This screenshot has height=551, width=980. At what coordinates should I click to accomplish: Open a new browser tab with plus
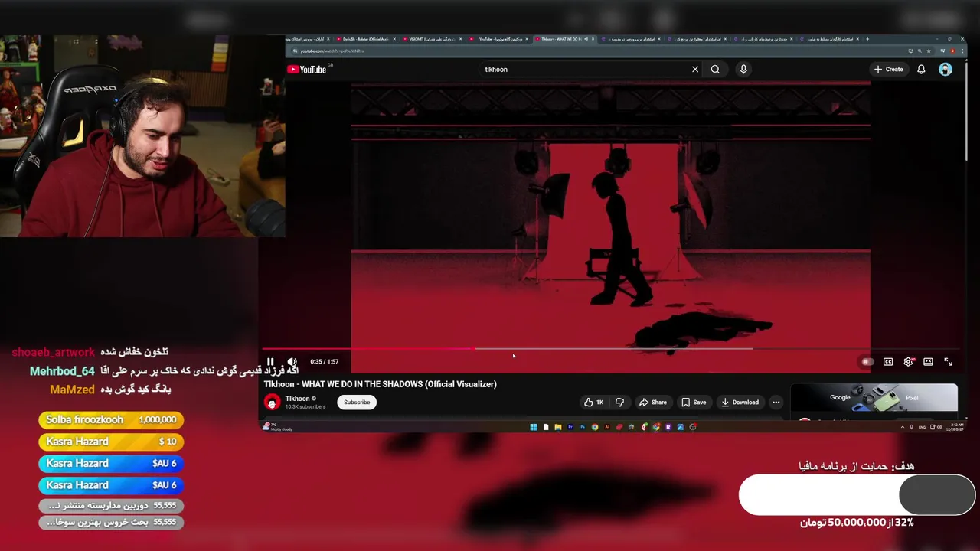[x=867, y=39]
